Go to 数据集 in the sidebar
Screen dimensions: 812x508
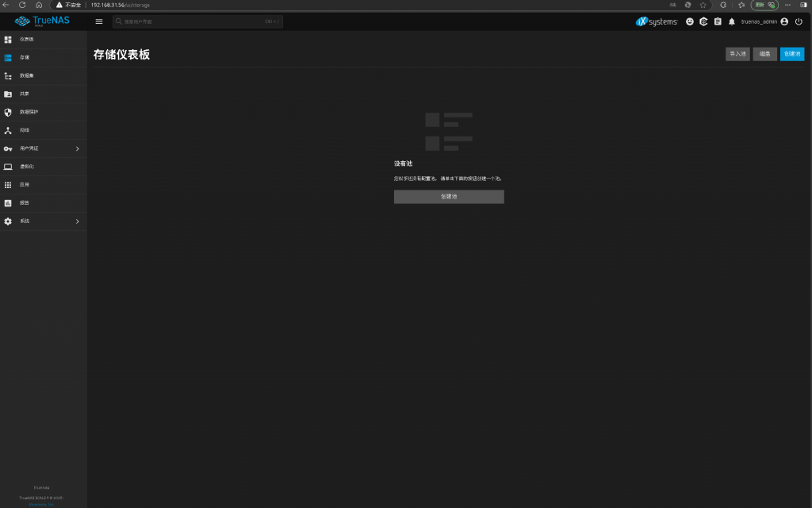(x=27, y=75)
